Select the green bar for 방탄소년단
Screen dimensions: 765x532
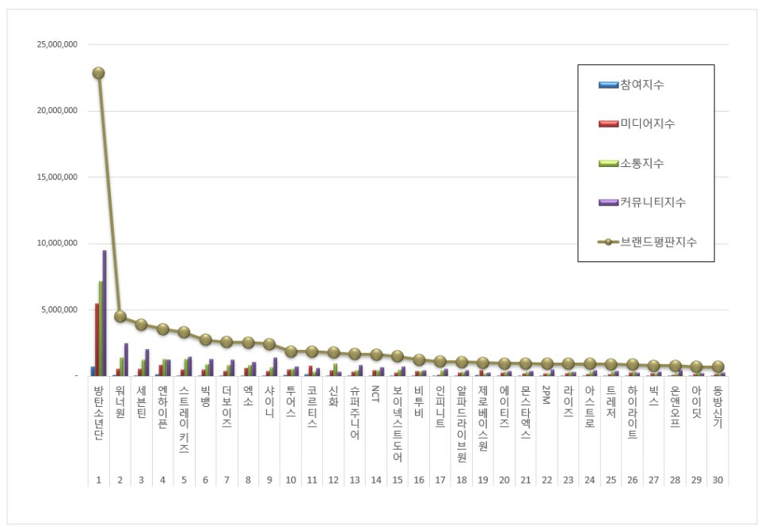point(101,328)
